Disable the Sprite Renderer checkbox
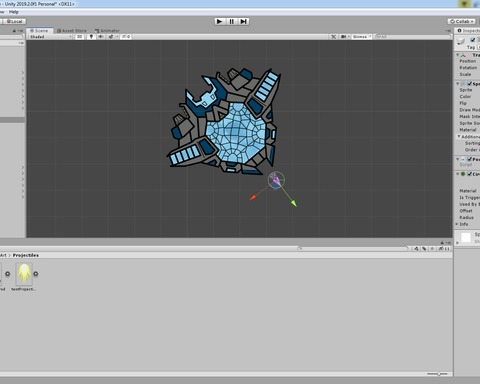Screen dimensions: 480x384 click(x=470, y=84)
